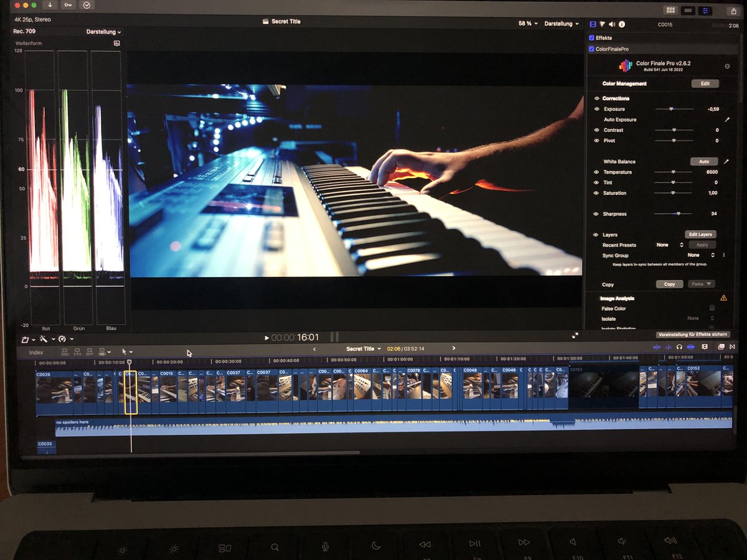Click the keyword collection key icon

(x=68, y=5)
